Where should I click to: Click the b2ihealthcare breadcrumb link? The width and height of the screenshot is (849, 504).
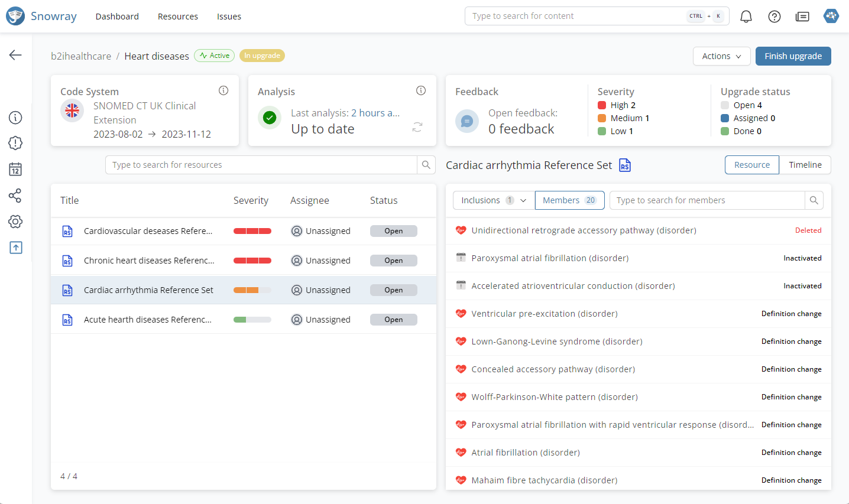(81, 56)
